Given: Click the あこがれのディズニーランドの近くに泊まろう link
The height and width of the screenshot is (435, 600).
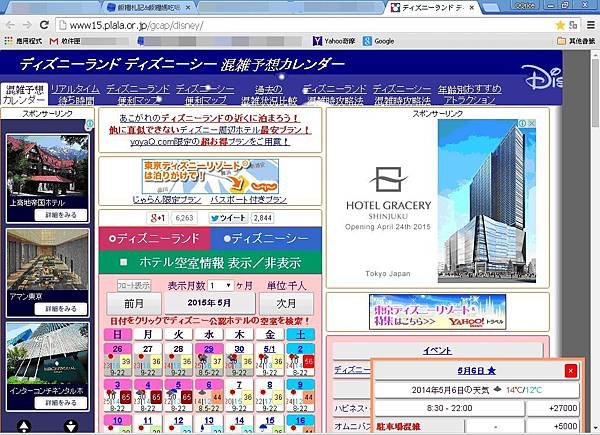Looking at the screenshot, I should point(209,118).
